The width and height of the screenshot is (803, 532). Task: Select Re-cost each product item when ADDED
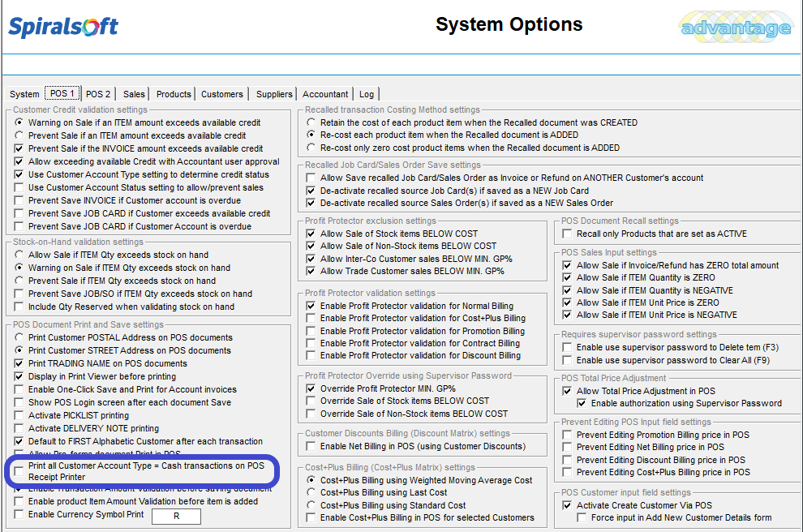pos(311,135)
